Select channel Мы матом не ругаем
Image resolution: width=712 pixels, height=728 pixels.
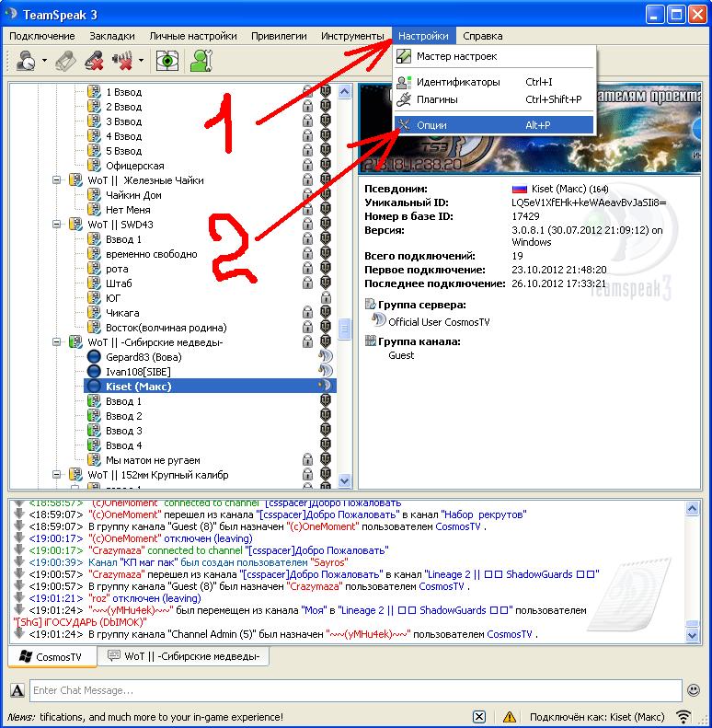coord(153,460)
